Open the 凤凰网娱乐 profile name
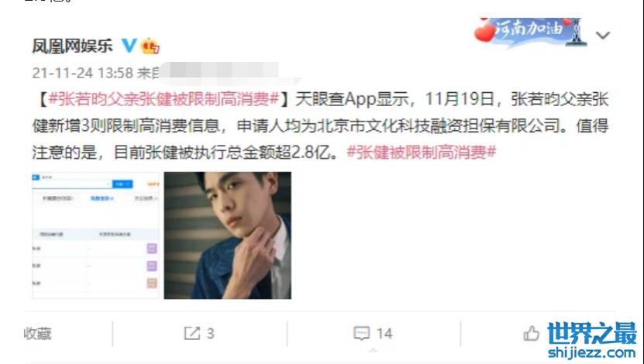Screen dimensions: 644x364 tap(72, 46)
